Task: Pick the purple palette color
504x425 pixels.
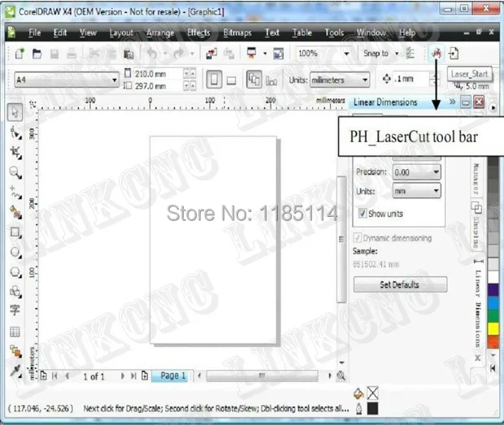Action: tap(493, 290)
